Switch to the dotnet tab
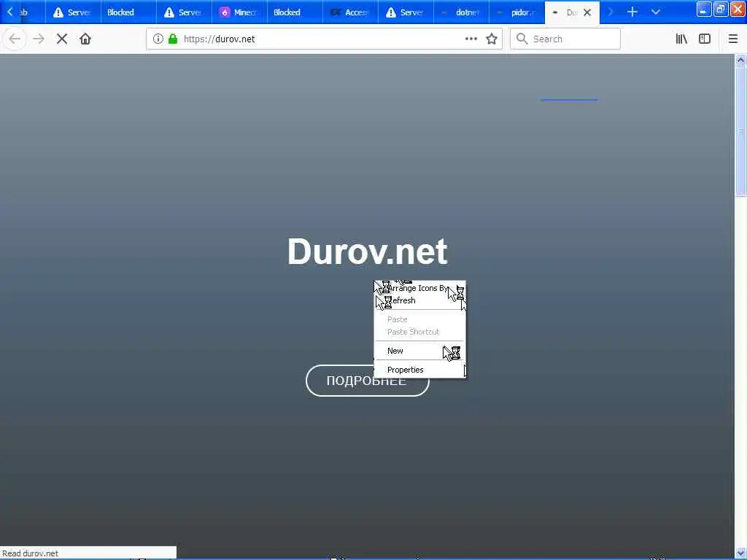The image size is (747, 560). pos(462,12)
